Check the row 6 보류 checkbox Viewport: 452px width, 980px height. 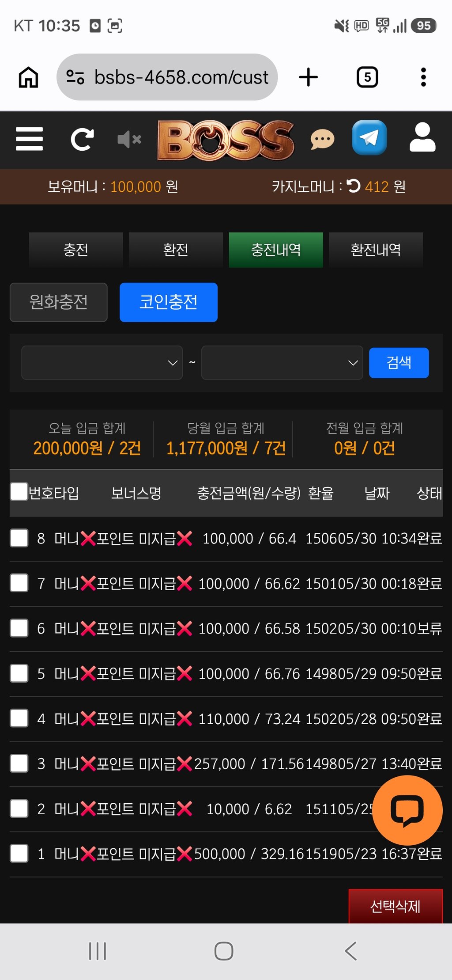coord(19,628)
